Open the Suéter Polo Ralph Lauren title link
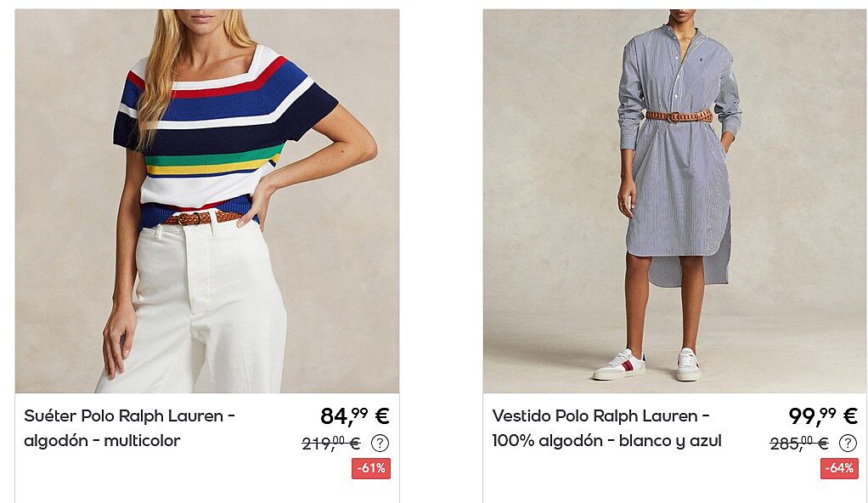868x503 pixels. tap(130, 428)
